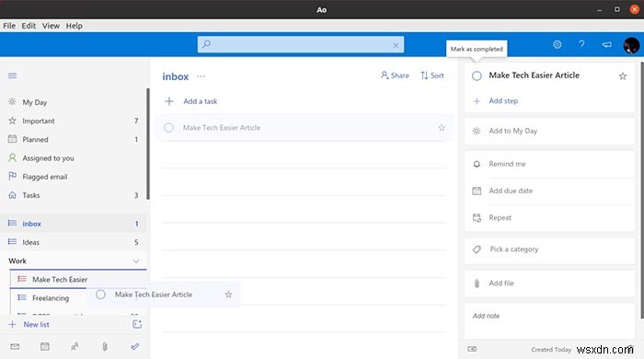Toggle the hamburger sidebar menu

(12, 75)
